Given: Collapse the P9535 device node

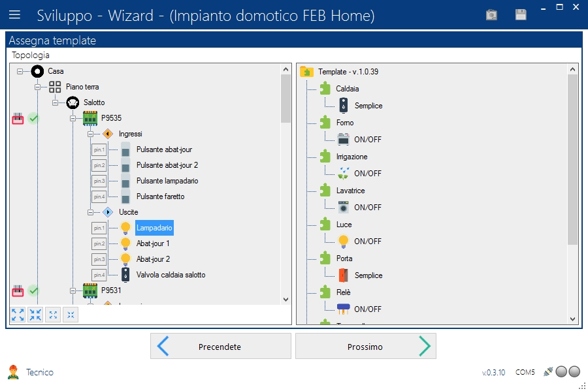Looking at the screenshot, I should coord(73,118).
